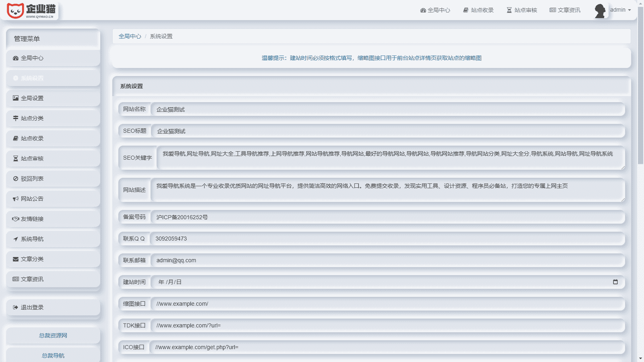This screenshot has width=644, height=362.
Task: Click the 联系Q Q input field
Action: tap(387, 239)
